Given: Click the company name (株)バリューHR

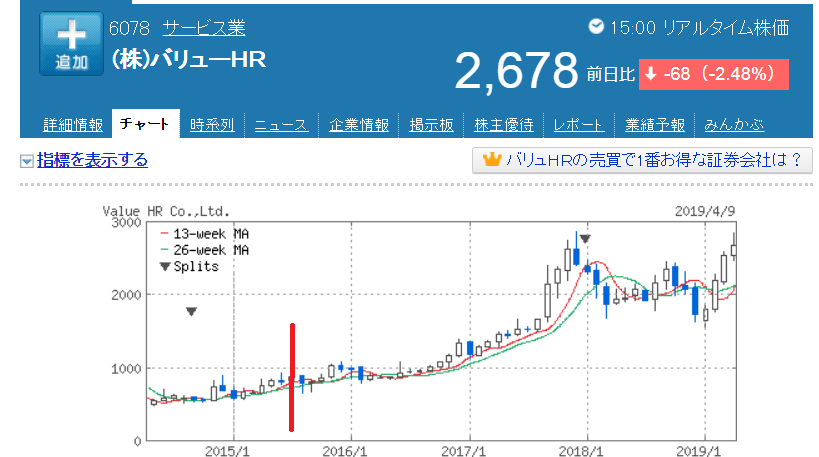Looking at the screenshot, I should pyautogui.click(x=189, y=60).
